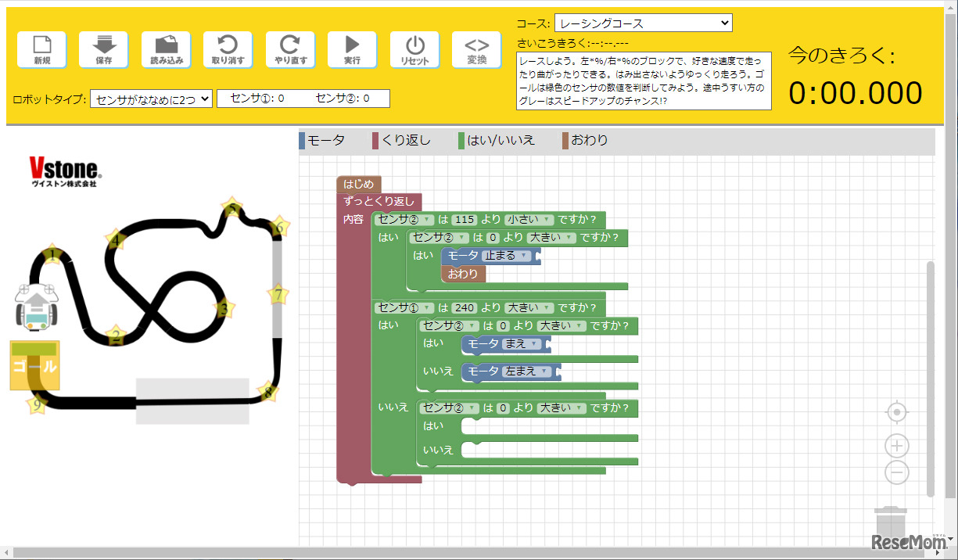The width and height of the screenshot is (958, 560).
Task: Open the コース course dropdown
Action: point(643,23)
